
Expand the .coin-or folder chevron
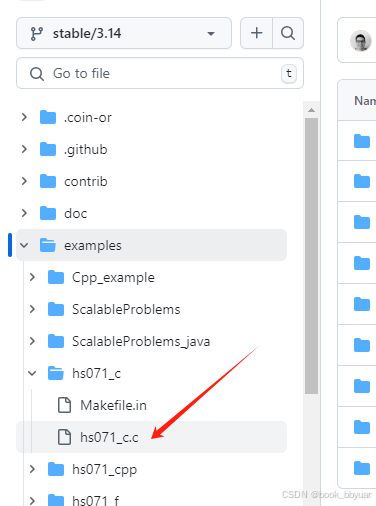[24, 117]
